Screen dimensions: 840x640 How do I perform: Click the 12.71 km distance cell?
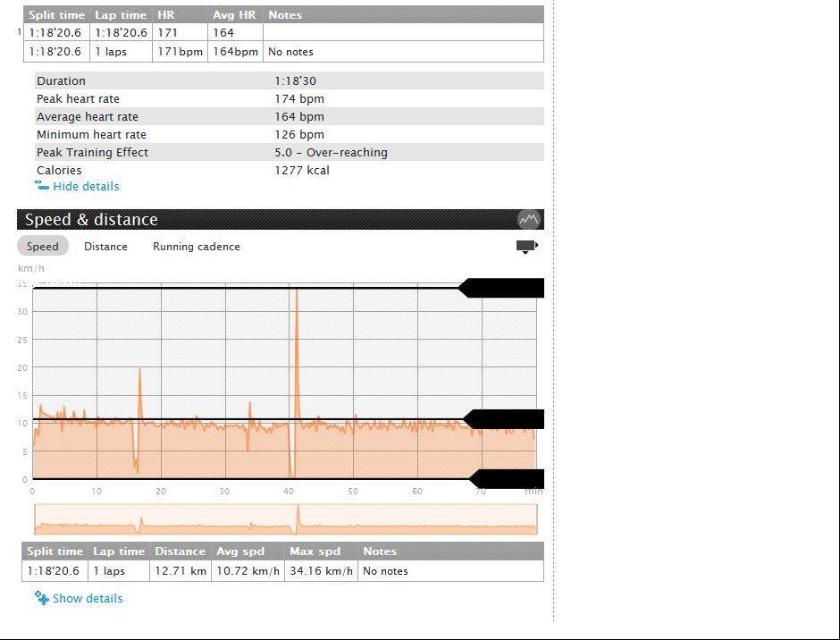[181, 571]
